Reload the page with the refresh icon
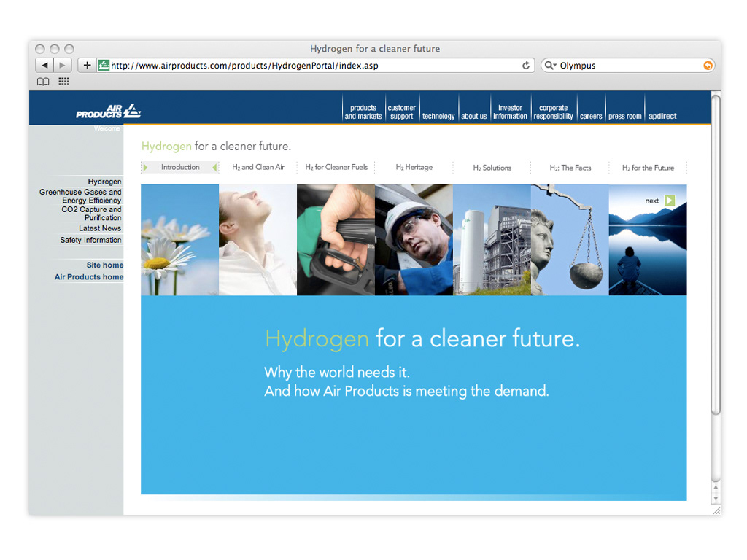 click(x=525, y=65)
